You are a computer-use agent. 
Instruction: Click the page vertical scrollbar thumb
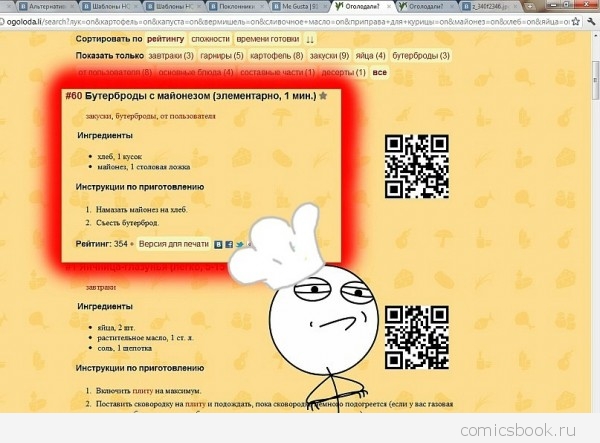[596, 79]
